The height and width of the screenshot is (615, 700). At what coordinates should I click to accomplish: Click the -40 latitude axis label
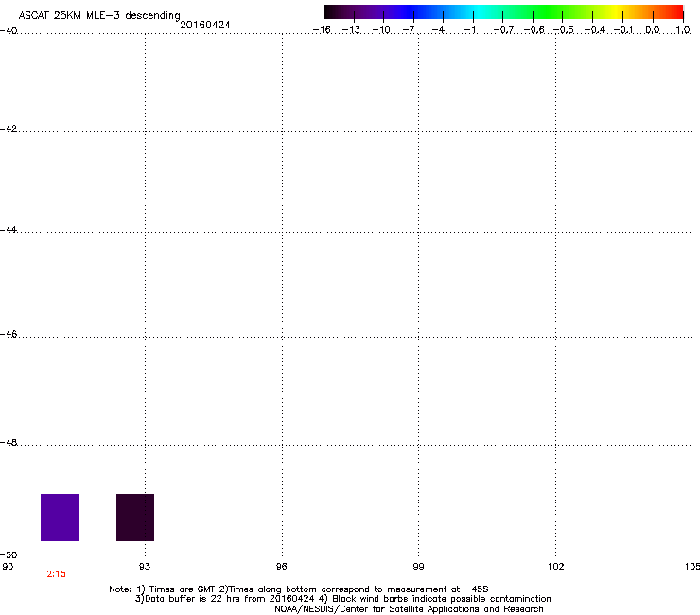[9, 31]
